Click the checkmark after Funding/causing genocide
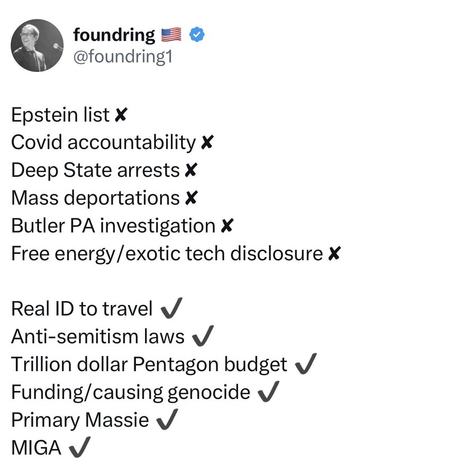Screen dimensions: 465x476 click(268, 391)
